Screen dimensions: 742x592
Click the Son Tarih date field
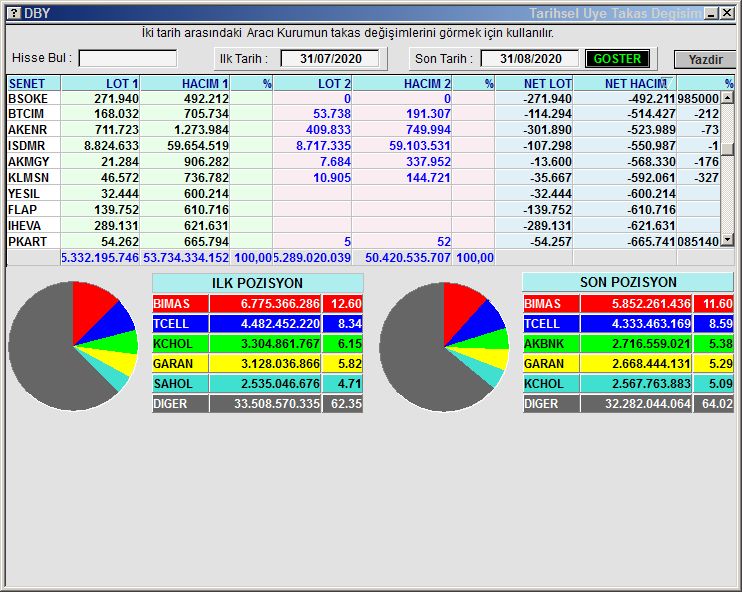pyautogui.click(x=530, y=59)
